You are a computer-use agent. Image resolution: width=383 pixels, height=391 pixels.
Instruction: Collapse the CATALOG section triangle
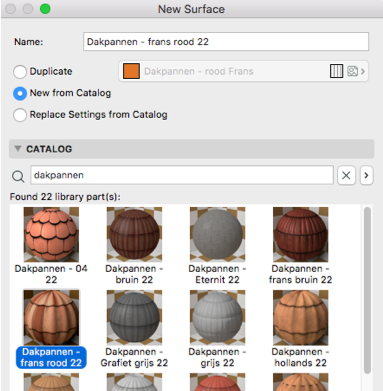tap(18, 149)
